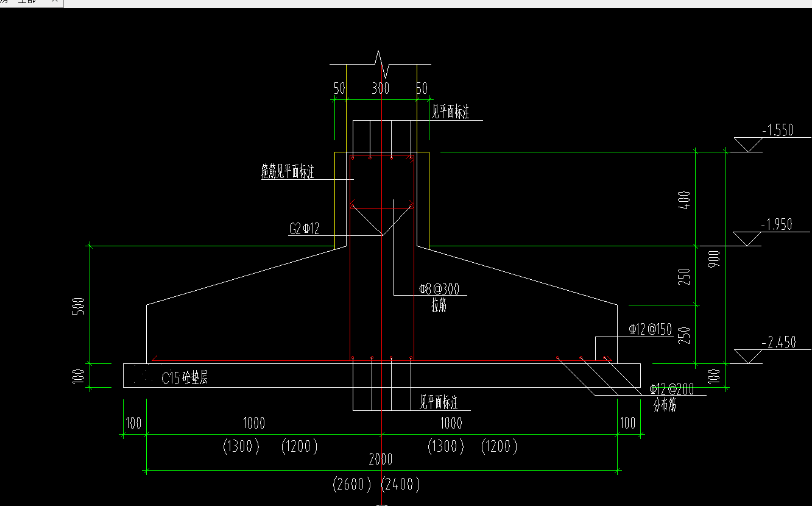Click the 见平面标注 note above the column
Viewport: 812px width, 506px height.
[451, 112]
